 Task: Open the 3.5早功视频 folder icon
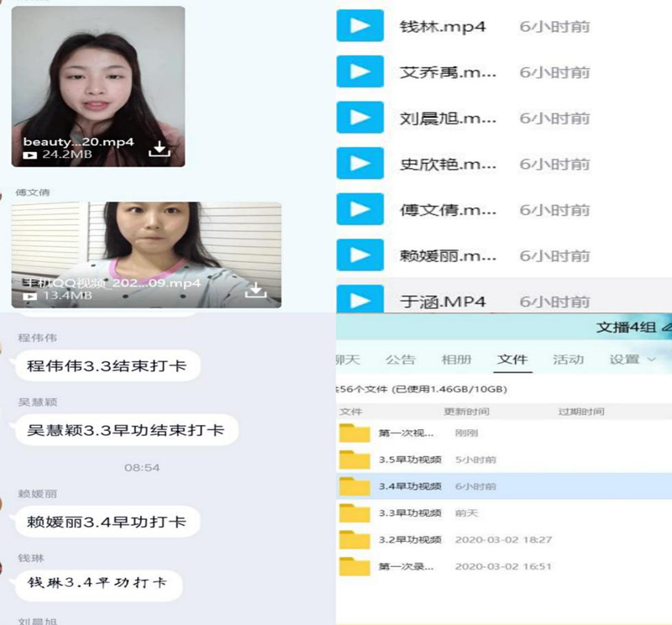[354, 460]
